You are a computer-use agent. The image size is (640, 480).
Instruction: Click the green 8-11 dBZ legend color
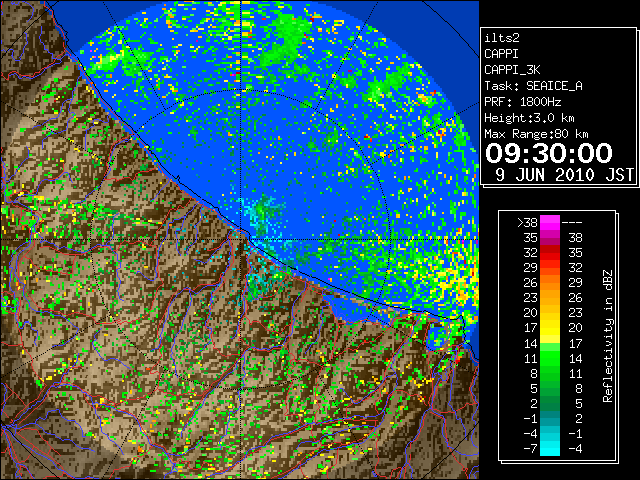coord(550,373)
